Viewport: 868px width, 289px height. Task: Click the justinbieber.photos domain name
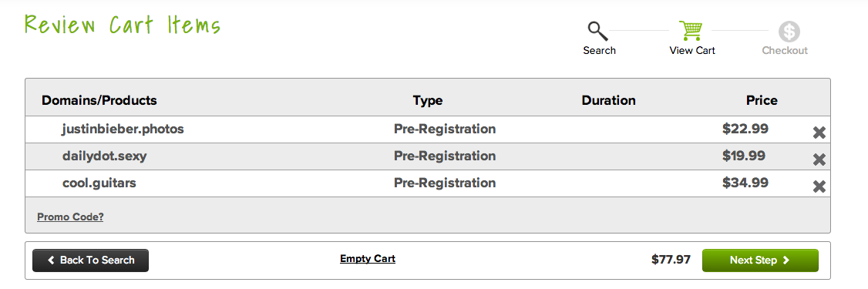(123, 129)
